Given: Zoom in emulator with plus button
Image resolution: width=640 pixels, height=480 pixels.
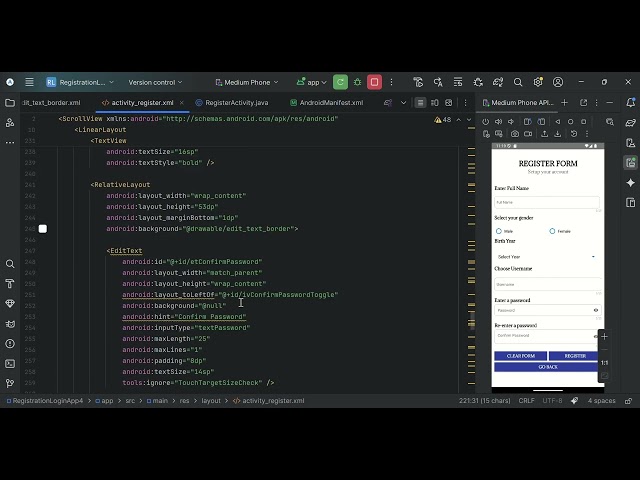Looking at the screenshot, I should point(604,337).
